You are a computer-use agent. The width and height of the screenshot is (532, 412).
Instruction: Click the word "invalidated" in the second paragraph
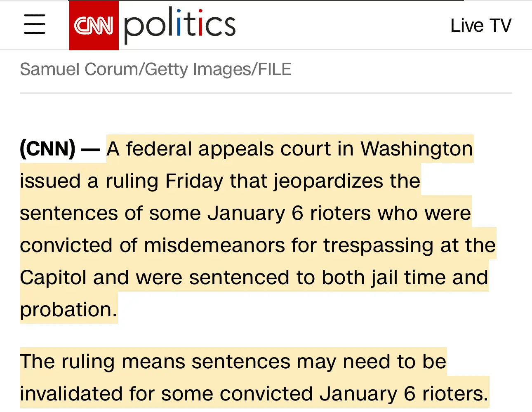click(71, 394)
